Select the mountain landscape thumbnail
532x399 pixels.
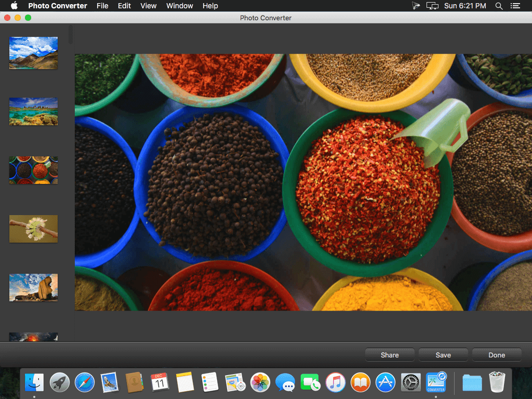[x=33, y=53]
